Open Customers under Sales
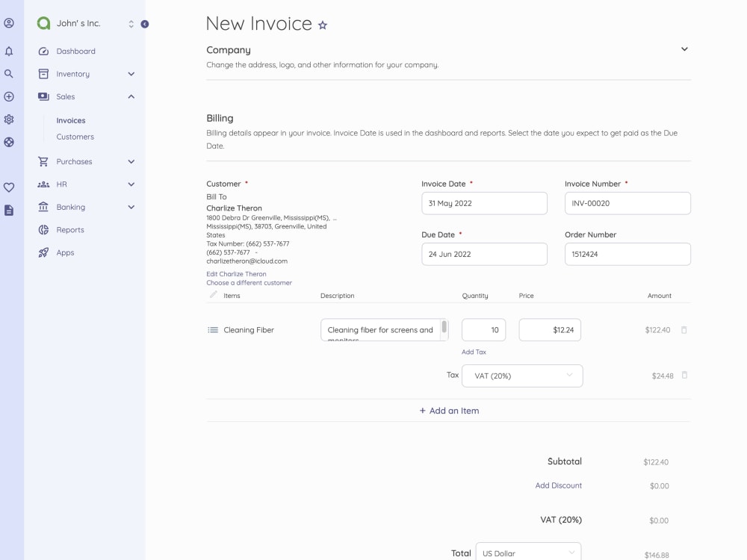The width and height of the screenshot is (747, 560). point(75,137)
